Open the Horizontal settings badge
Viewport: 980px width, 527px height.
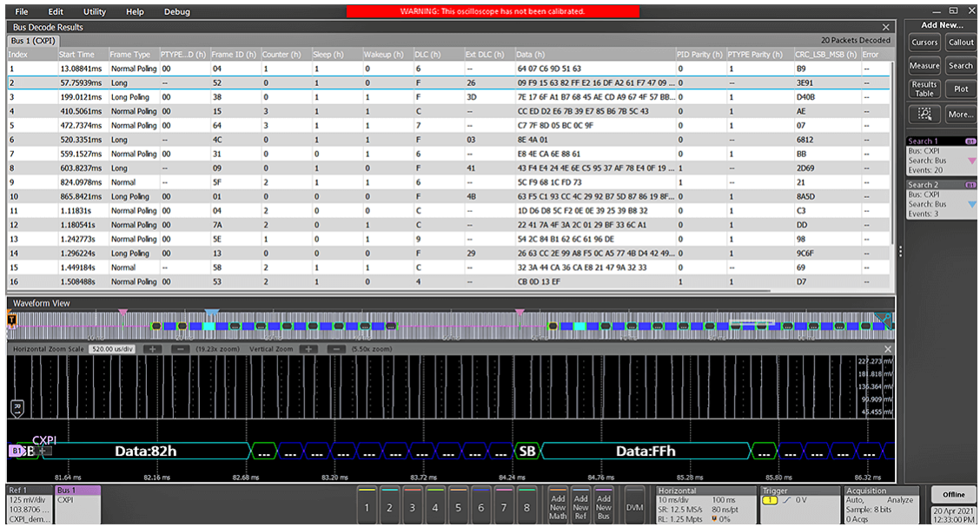[705, 504]
